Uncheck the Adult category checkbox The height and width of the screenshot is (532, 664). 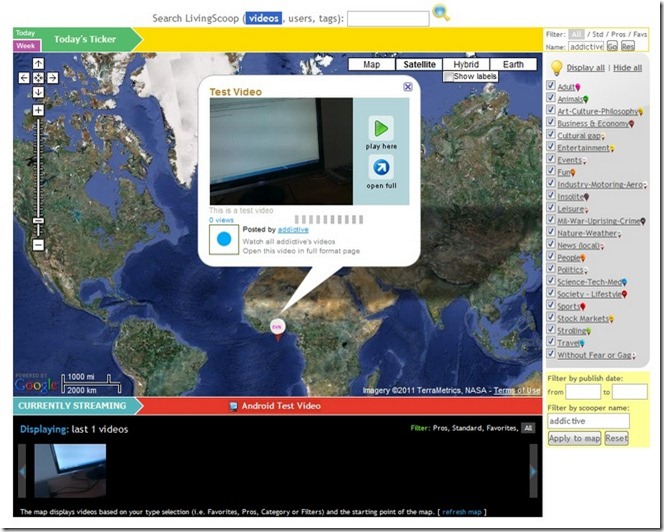point(552,87)
